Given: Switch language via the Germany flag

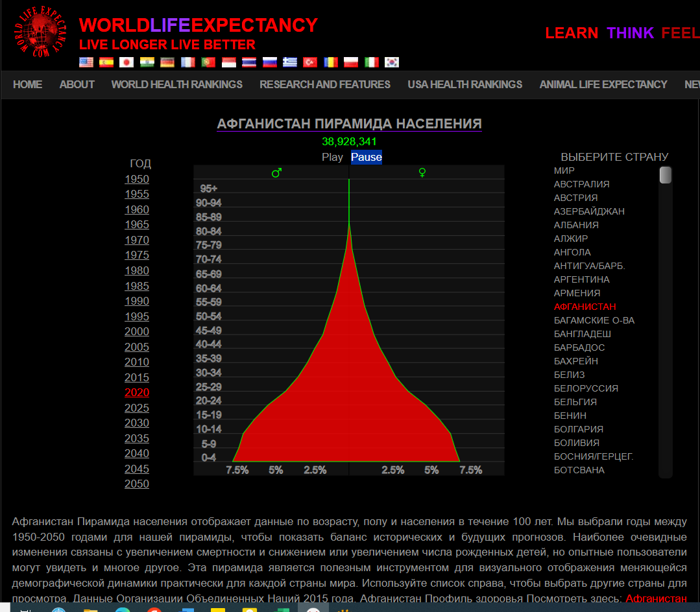Looking at the screenshot, I should pyautogui.click(x=167, y=62).
